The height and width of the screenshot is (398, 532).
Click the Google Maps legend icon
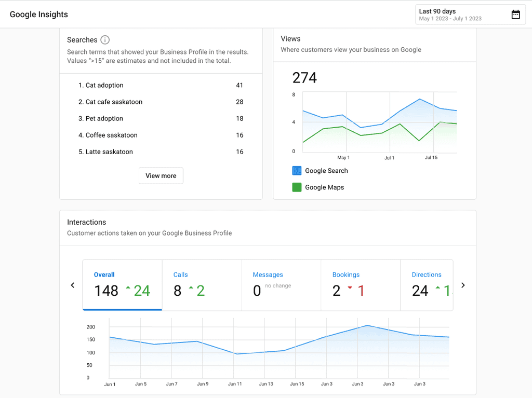coord(297,187)
